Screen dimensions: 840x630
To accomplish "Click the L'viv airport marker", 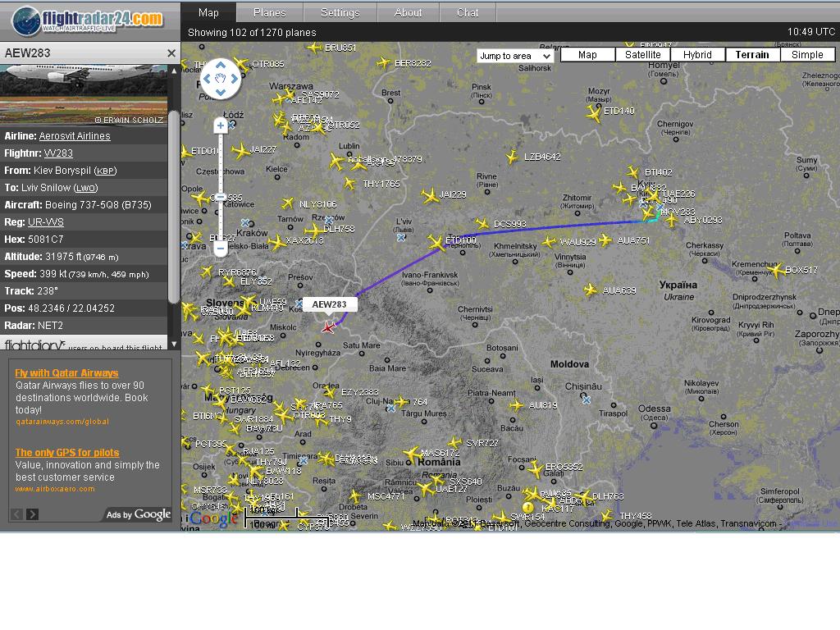I will click(401, 237).
